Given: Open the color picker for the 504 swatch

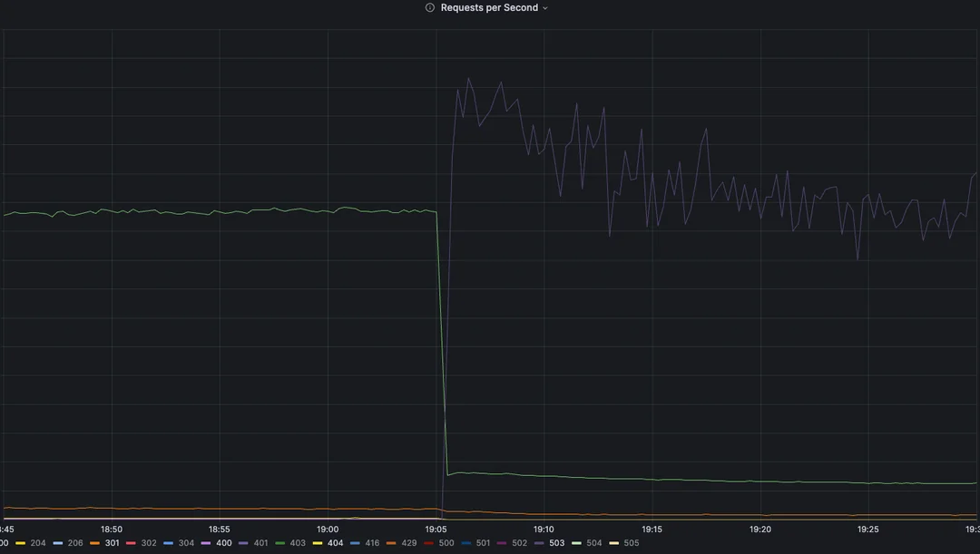Looking at the screenshot, I should 576,543.
